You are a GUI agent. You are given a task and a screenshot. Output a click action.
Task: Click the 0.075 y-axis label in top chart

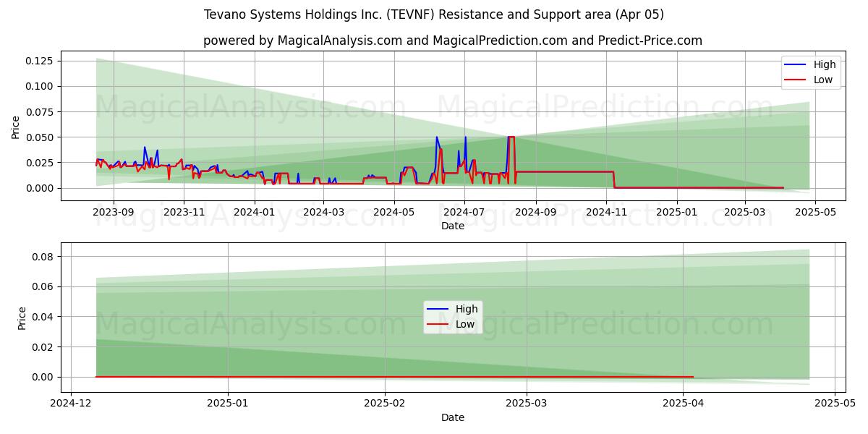41,111
